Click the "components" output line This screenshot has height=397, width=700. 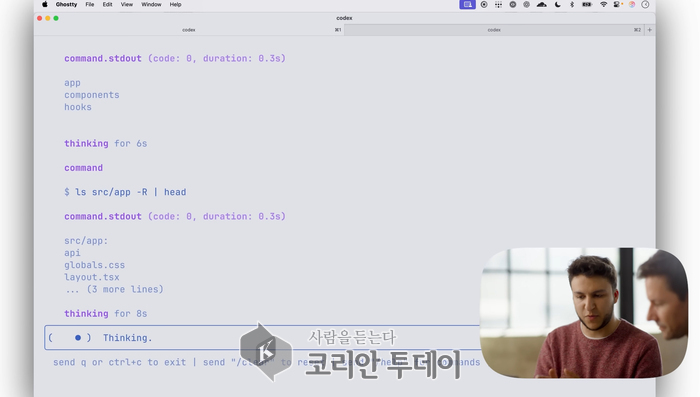pos(92,95)
